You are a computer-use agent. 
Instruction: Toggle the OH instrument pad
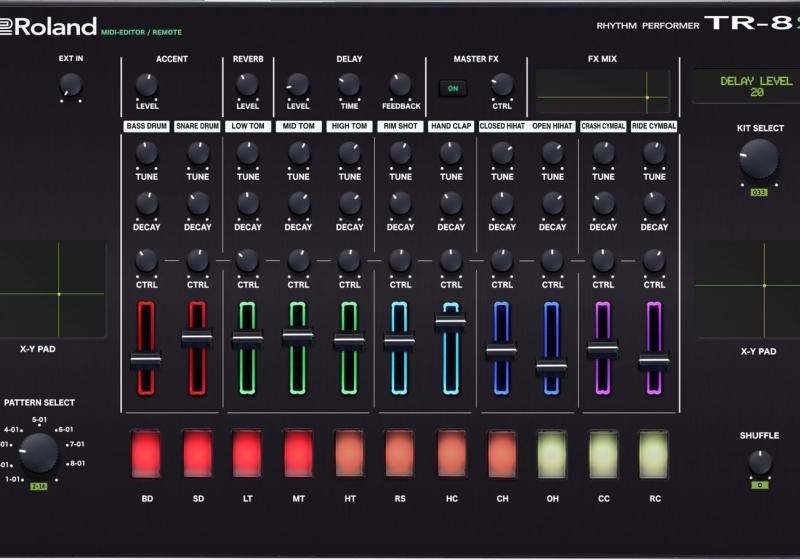pyautogui.click(x=552, y=454)
